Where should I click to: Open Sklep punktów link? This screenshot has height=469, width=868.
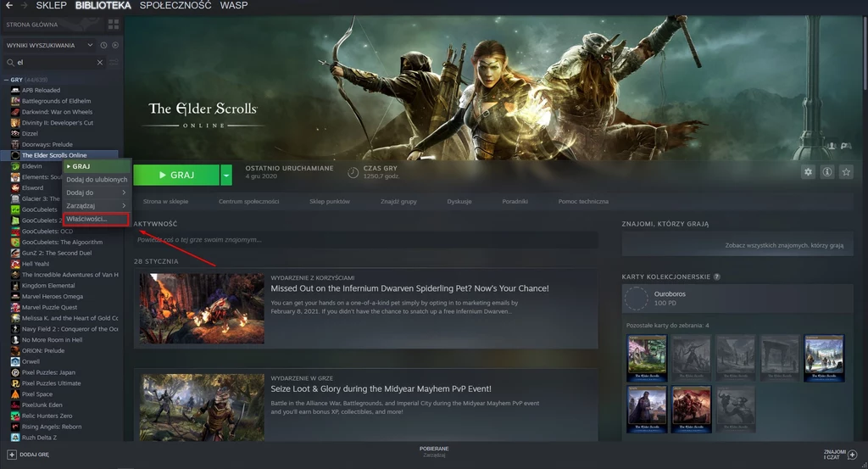click(330, 202)
